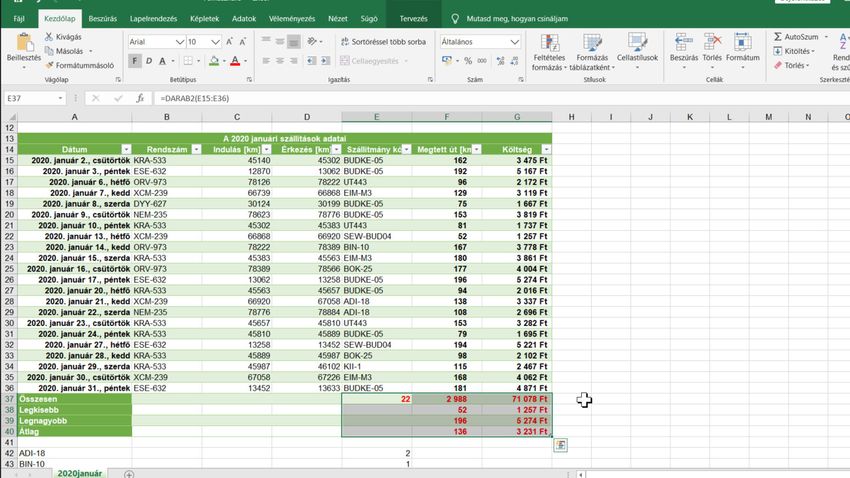This screenshot has width=850, height=478.
Task: Toggle Sortöréssel több sorba wrap text
Action: (383, 41)
